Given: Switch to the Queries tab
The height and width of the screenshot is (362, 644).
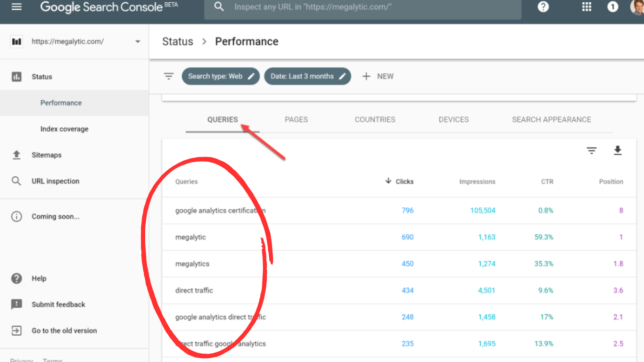Looking at the screenshot, I should click(x=223, y=120).
